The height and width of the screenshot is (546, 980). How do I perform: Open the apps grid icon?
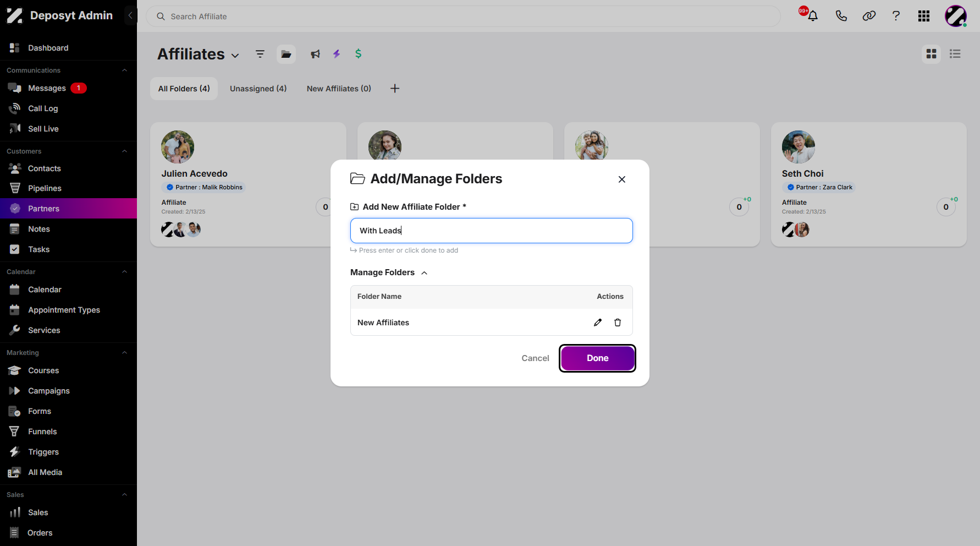(x=924, y=16)
